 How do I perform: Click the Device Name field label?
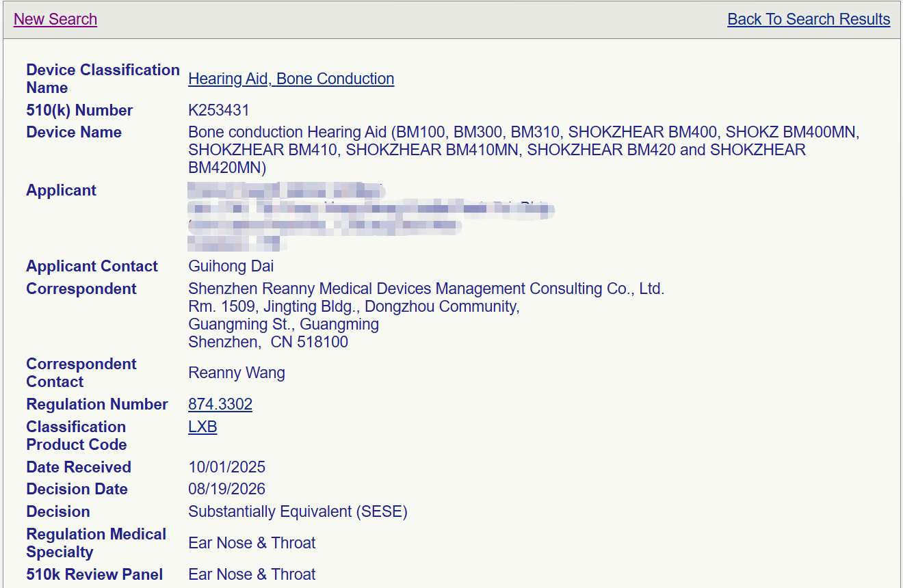(x=74, y=132)
